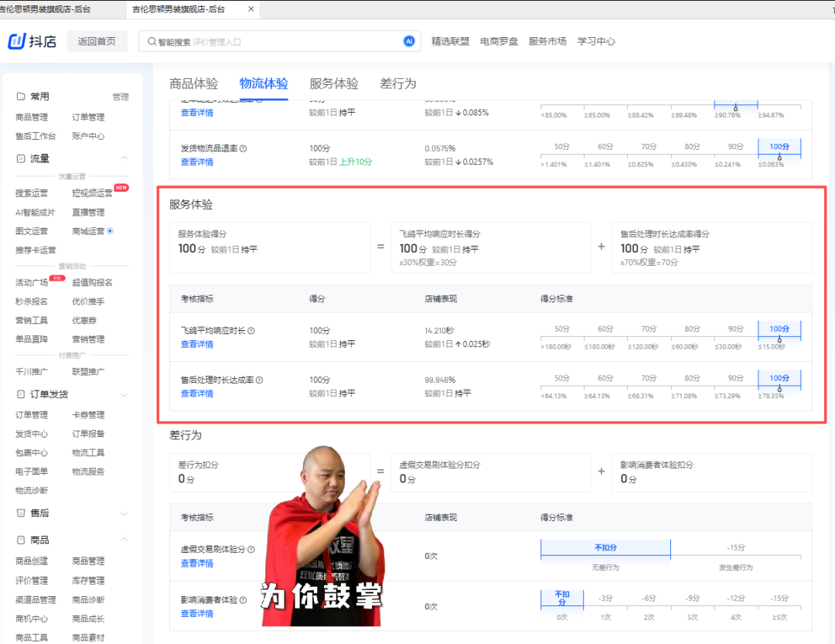The image size is (835, 644).
Task: Open 查看详情 for 发货物流品退率
Action: 197,162
